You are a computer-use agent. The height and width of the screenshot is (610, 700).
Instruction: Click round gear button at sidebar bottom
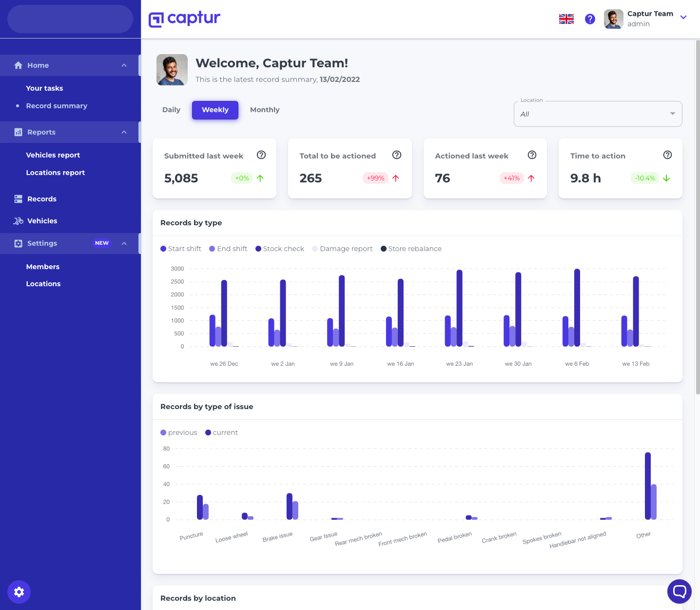(x=19, y=592)
